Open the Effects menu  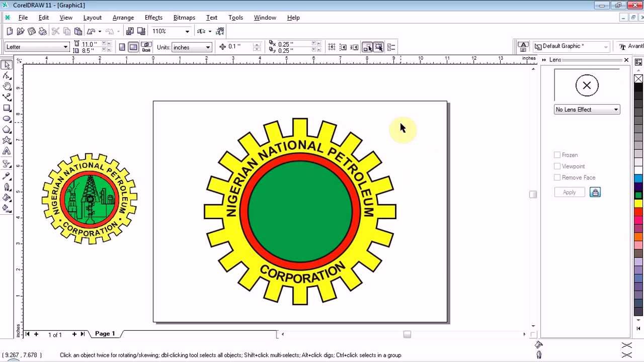point(153,18)
